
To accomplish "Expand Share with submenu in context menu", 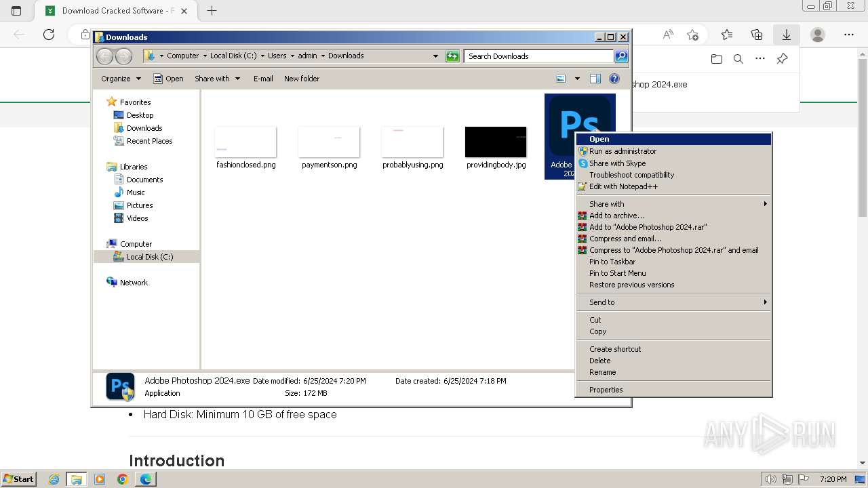I will [673, 203].
